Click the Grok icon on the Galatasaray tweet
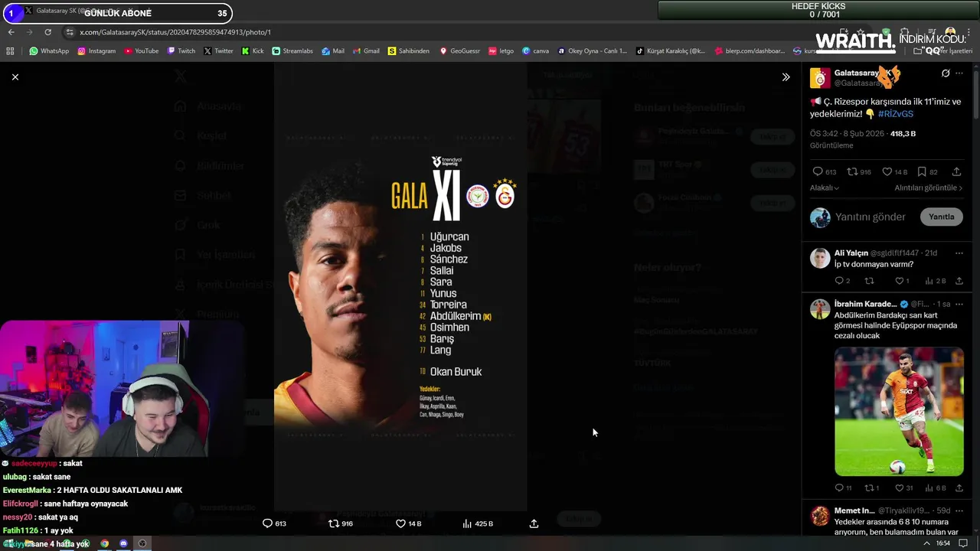Screen dimensions: 980x551 946,73
